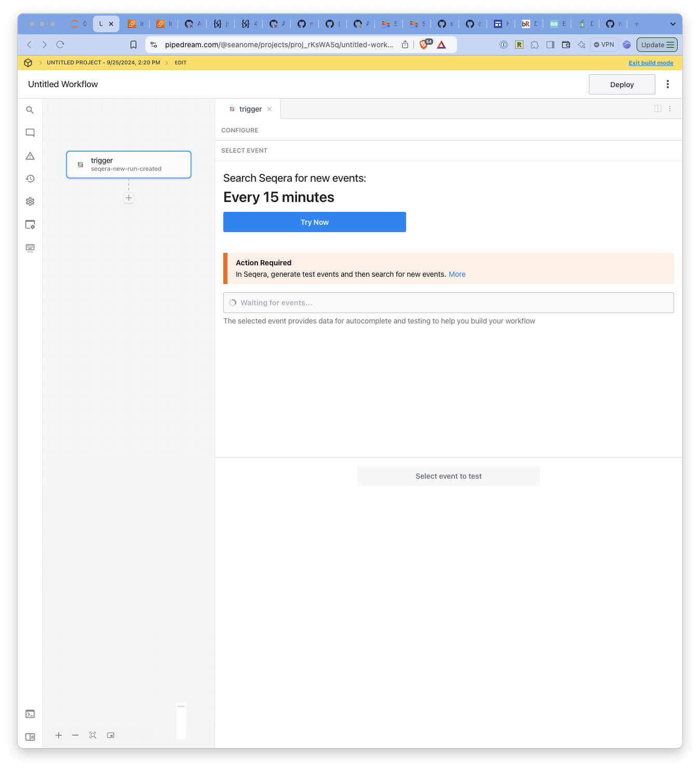The width and height of the screenshot is (700, 770).
Task: Open the terminal panel
Action: (x=30, y=713)
